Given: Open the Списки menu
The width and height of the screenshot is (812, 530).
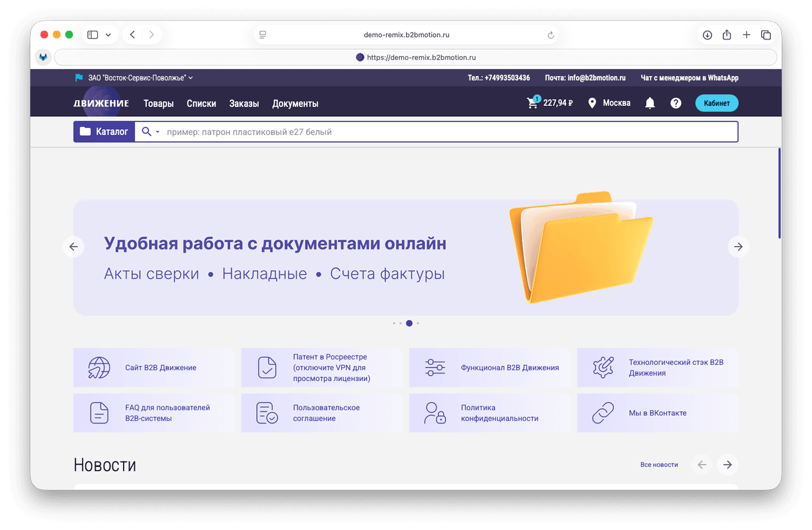Looking at the screenshot, I should pos(201,103).
